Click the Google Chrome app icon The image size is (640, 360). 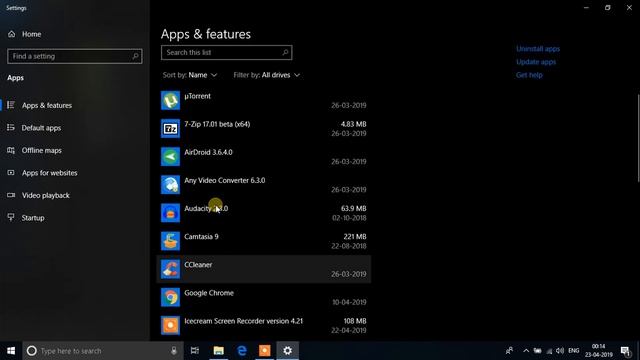click(x=170, y=298)
